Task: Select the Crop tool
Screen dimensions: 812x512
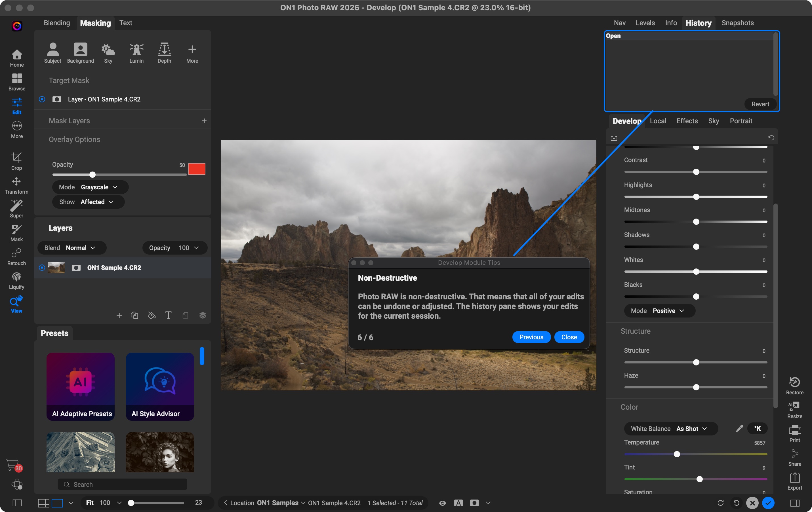Action: 16,161
